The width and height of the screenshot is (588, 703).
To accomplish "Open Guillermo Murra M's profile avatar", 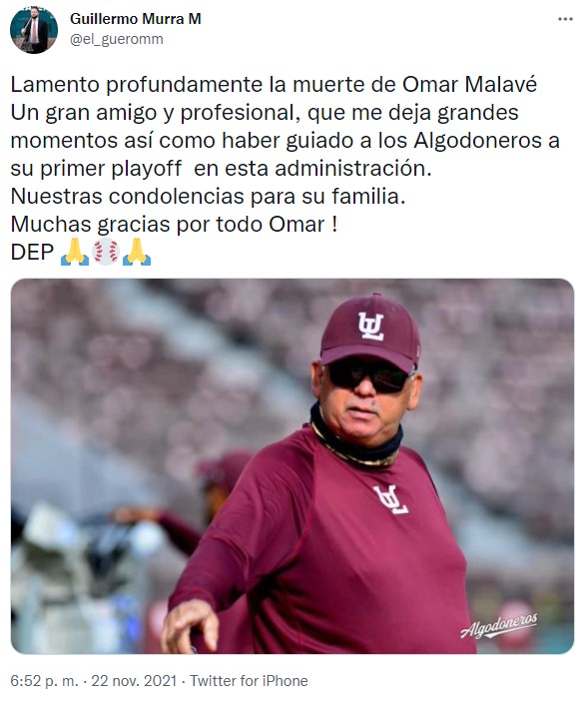I will (x=34, y=30).
